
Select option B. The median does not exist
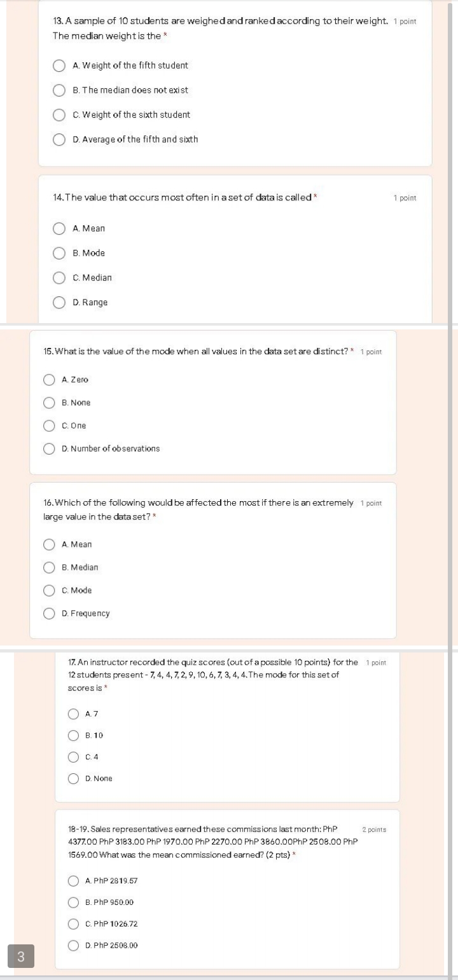coord(59,90)
